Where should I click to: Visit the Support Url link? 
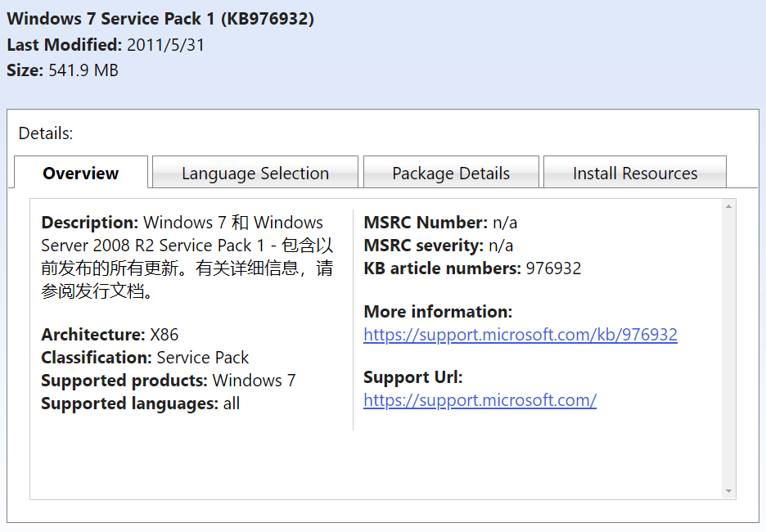480,400
